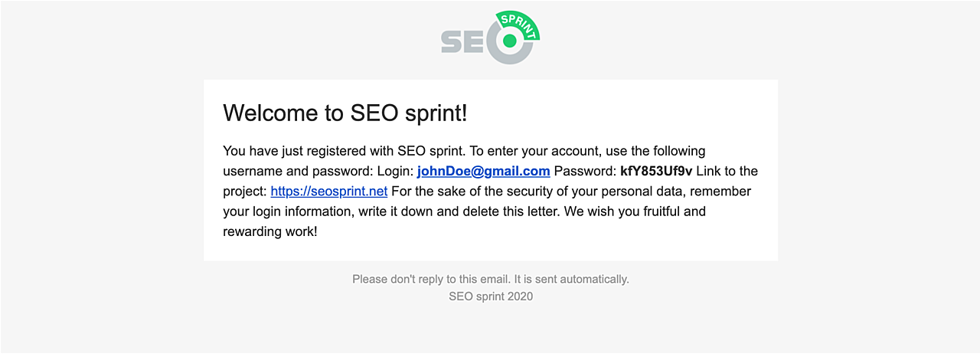Click the "SEO sprint 2020" footer text
The width and height of the screenshot is (980, 354).
pyautogui.click(x=490, y=297)
